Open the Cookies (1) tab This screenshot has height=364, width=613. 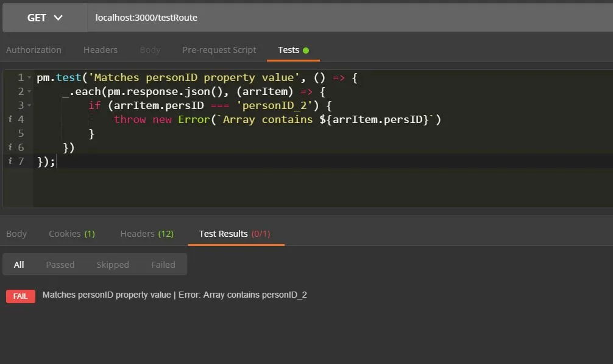pos(72,234)
